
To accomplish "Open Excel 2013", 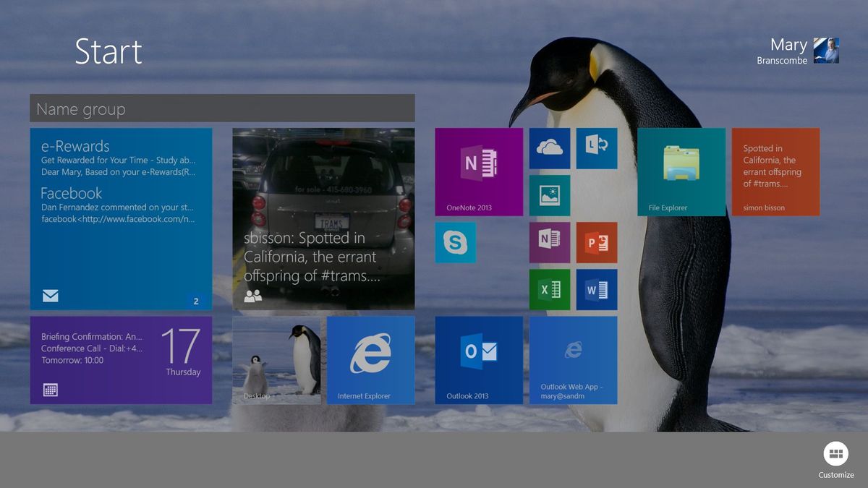I will pos(550,289).
